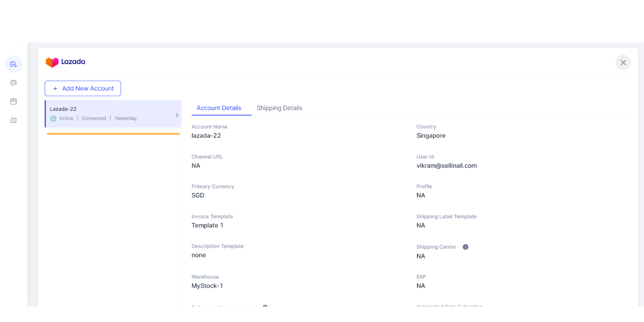This screenshot has height=322, width=644.
Task: Open the add-store sidebar icon
Action: tap(13, 64)
